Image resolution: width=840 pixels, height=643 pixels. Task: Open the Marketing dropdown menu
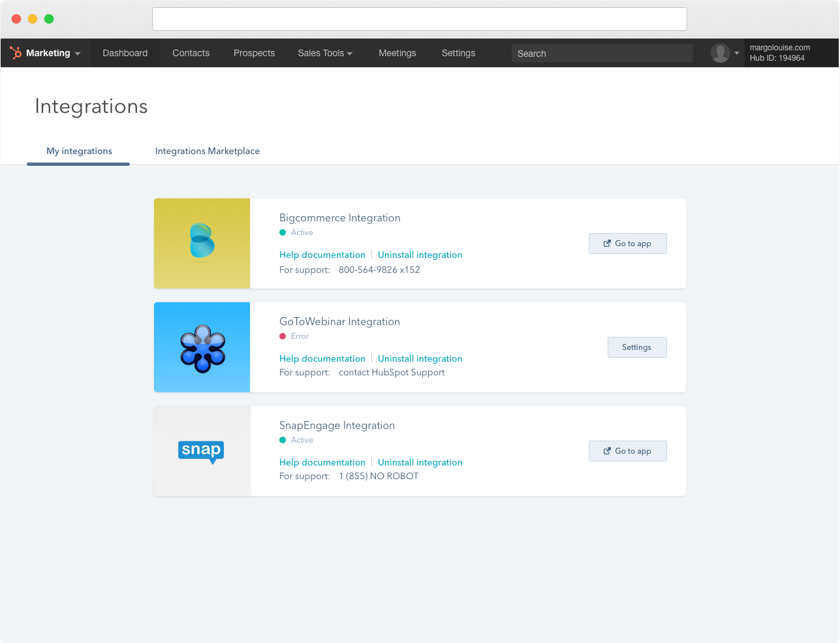(x=54, y=53)
